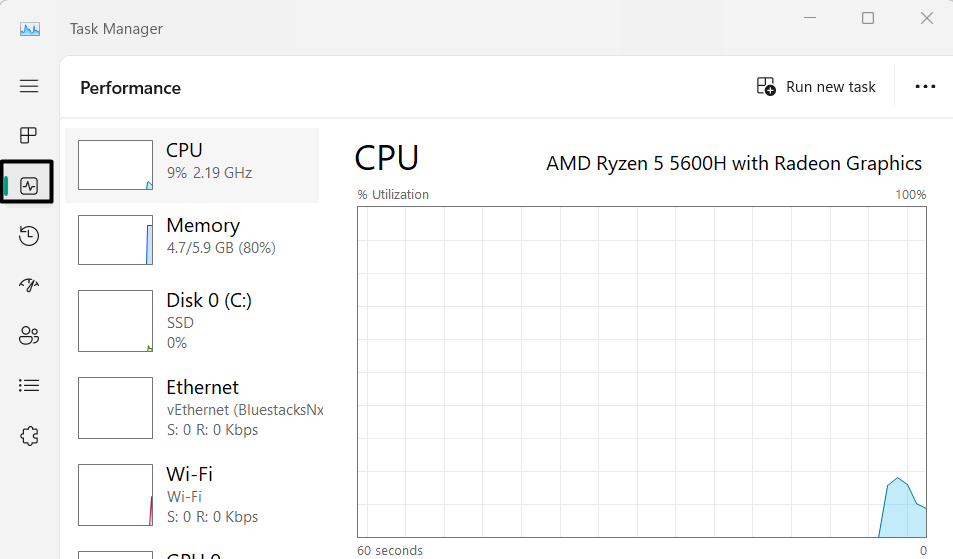Screen dimensions: 953x559
Task: Maximize the Task Manager window
Action: pos(868,18)
